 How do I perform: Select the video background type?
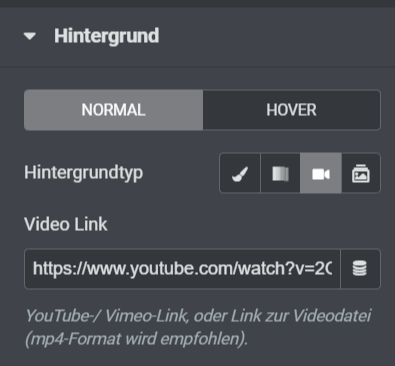click(x=321, y=173)
